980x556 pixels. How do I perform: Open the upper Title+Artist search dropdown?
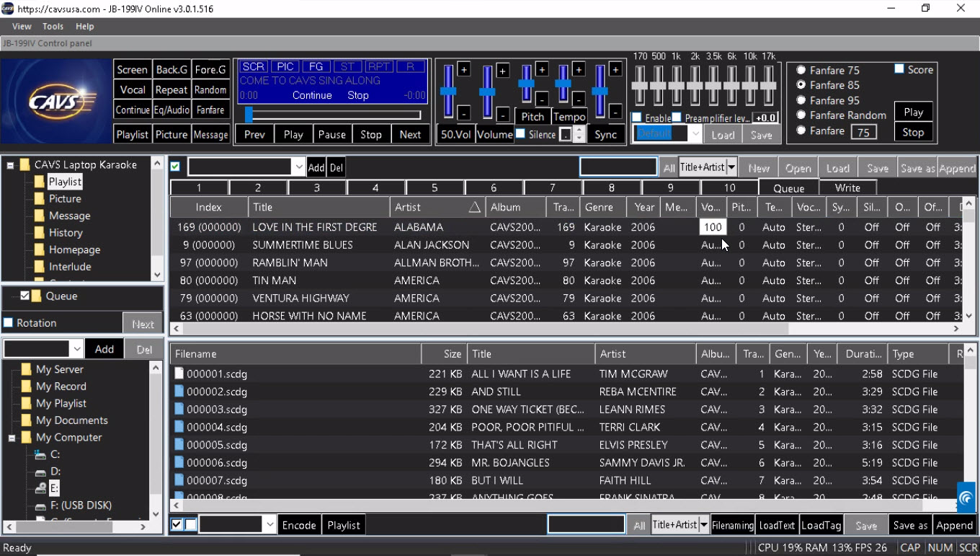pyautogui.click(x=731, y=167)
